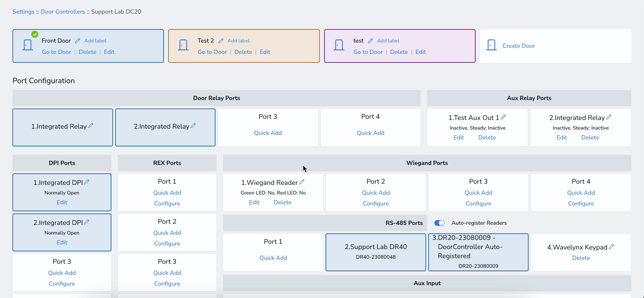Go to Door for Front Door

pyautogui.click(x=57, y=52)
